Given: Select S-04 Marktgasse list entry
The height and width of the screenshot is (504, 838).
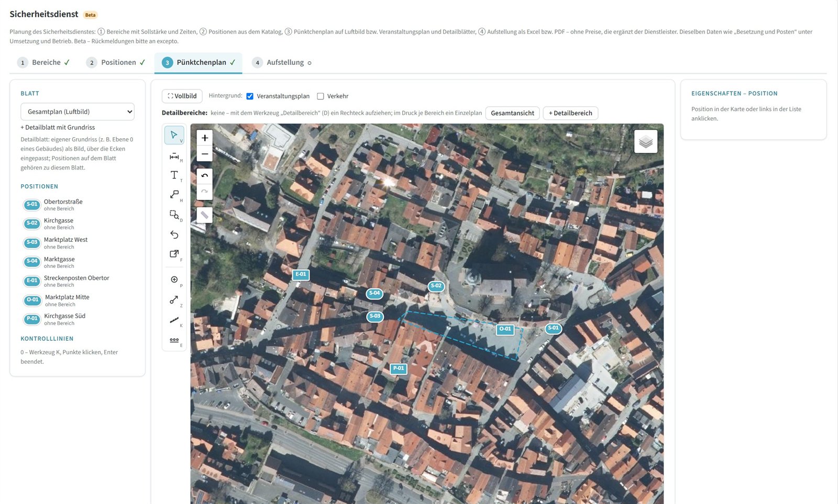Looking at the screenshot, I should [78, 262].
